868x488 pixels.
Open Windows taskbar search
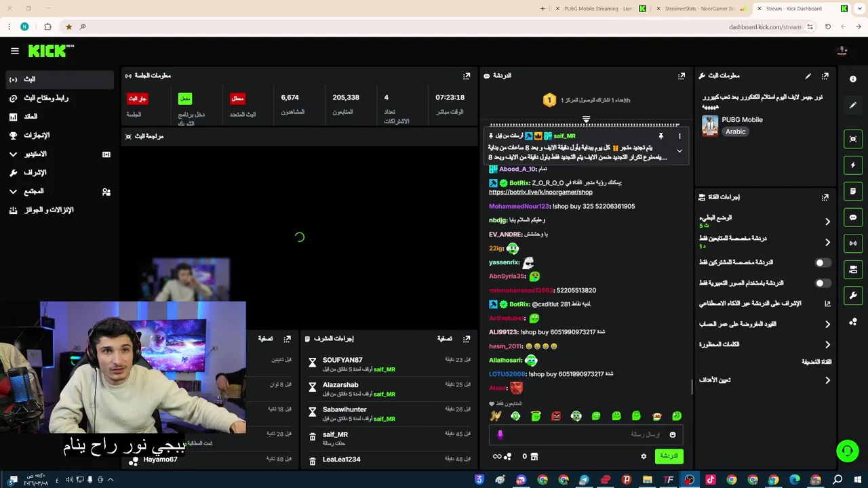[837, 480]
